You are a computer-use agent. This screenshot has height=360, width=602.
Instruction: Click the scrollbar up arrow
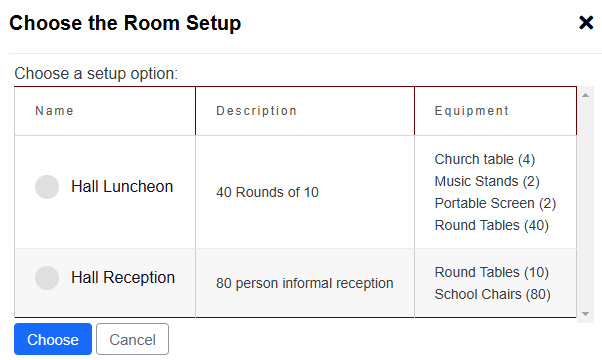click(585, 95)
